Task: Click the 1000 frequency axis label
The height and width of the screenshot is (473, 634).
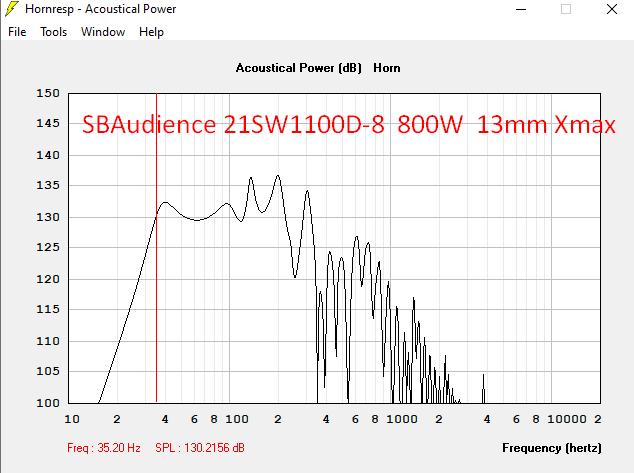Action: coord(402,419)
